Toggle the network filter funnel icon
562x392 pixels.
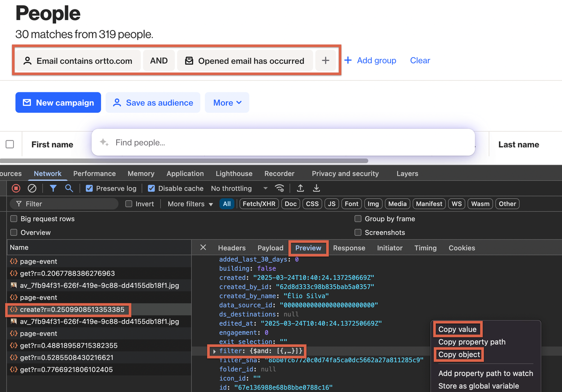[53, 188]
